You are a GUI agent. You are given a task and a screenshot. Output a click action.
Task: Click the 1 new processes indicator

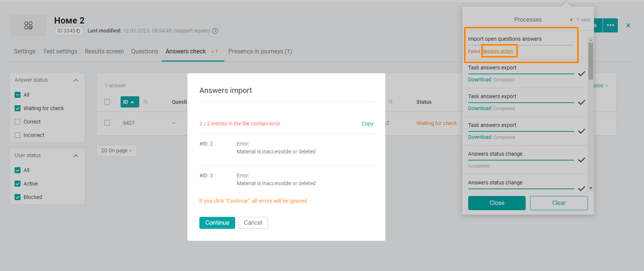pos(580,20)
